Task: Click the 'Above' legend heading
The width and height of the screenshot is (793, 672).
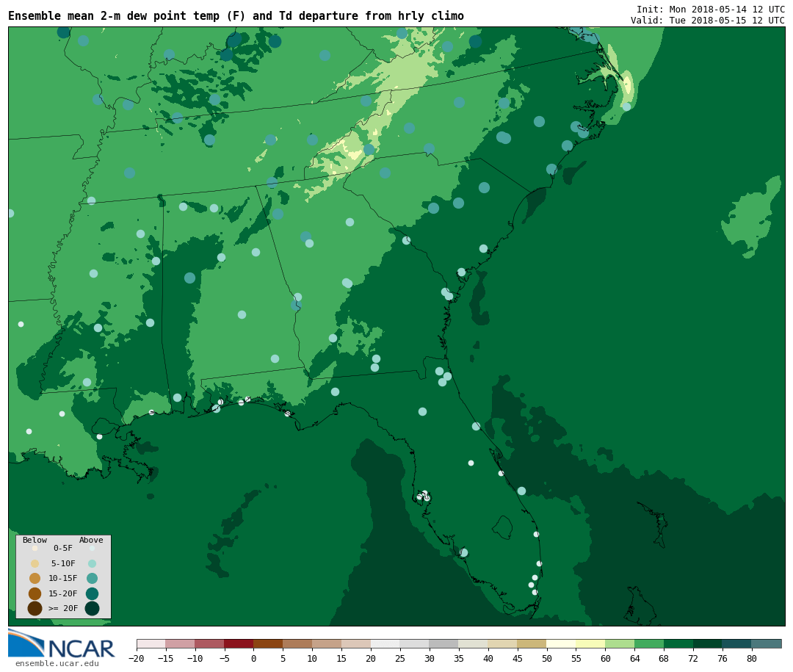Action: click(x=91, y=540)
